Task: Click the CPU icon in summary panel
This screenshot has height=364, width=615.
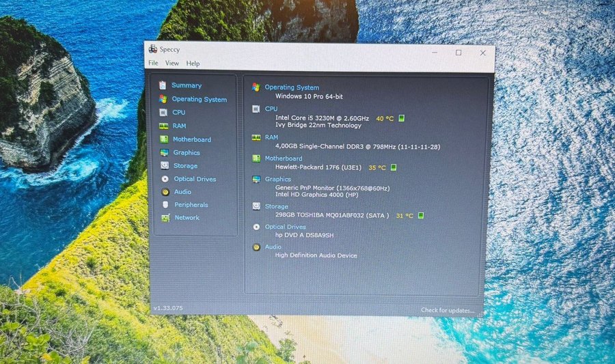Action: (256, 109)
